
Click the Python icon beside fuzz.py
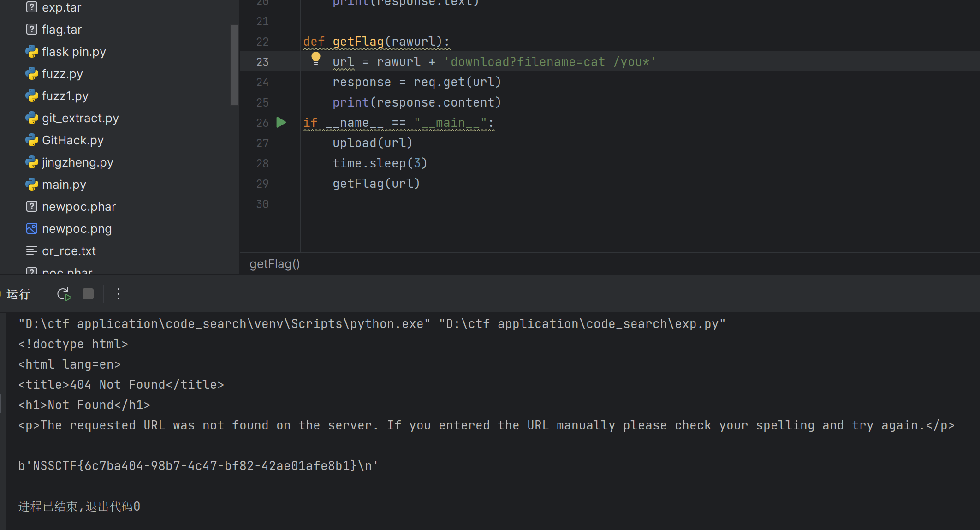coord(31,74)
